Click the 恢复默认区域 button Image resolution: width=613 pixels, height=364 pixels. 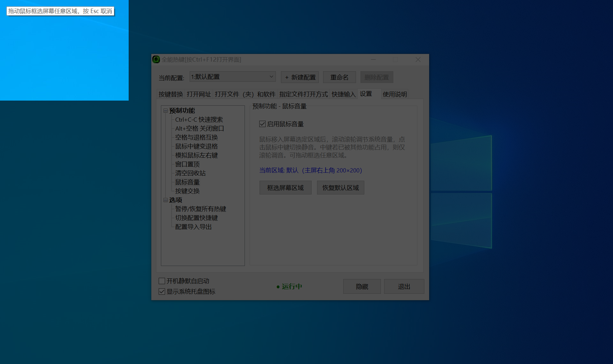pyautogui.click(x=341, y=188)
